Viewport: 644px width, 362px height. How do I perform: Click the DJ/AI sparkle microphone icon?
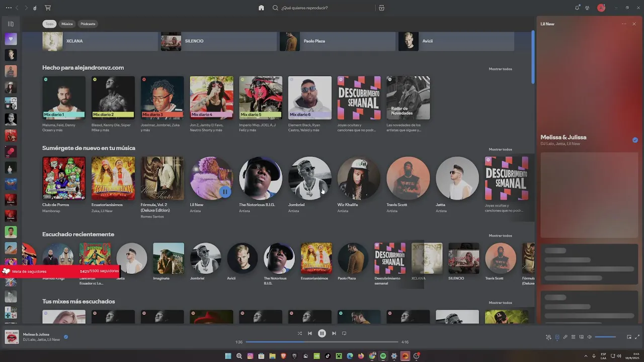click(548, 337)
